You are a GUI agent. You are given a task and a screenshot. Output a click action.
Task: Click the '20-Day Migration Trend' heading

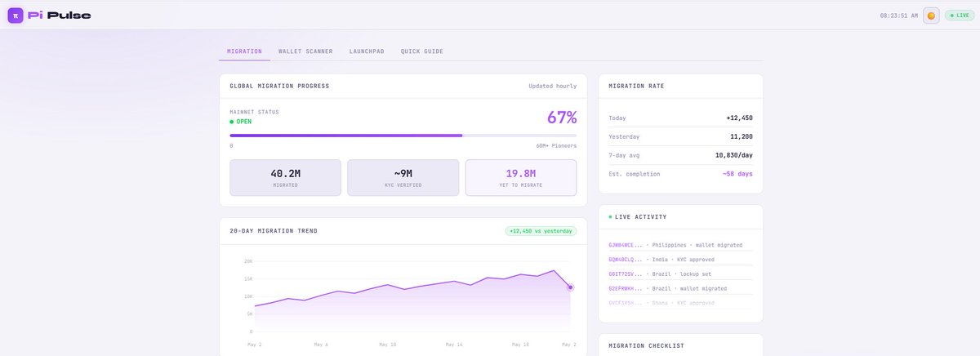pos(274,231)
